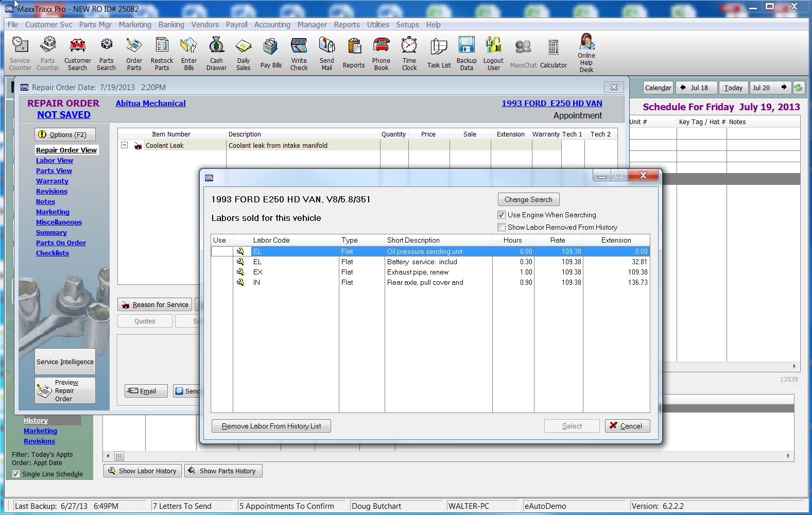Click the Logout User toolbar icon

[494, 53]
